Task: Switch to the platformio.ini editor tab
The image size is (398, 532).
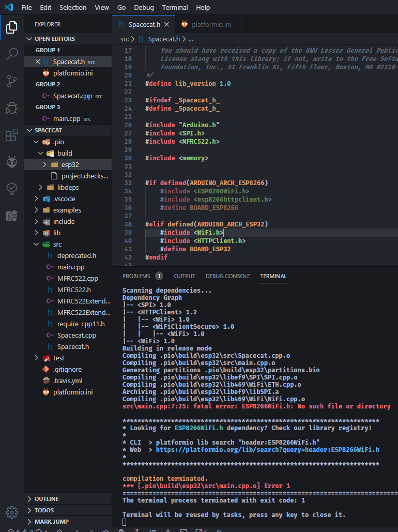Action: pyautogui.click(x=211, y=24)
